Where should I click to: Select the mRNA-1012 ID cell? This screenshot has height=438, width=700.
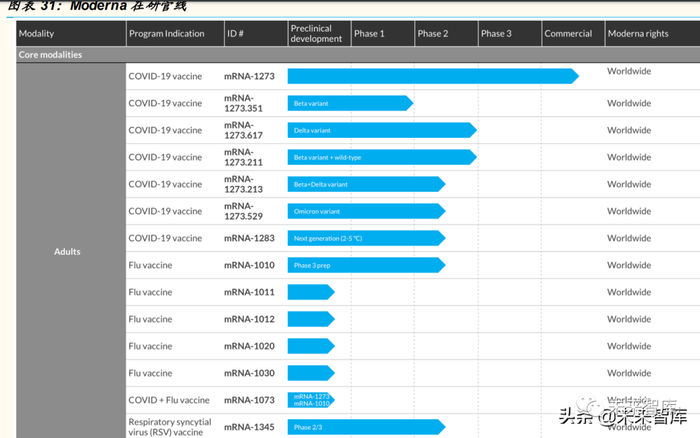pos(249,319)
